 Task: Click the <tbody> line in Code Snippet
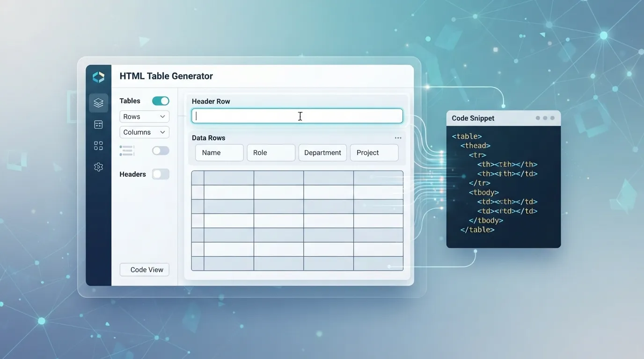click(x=484, y=193)
